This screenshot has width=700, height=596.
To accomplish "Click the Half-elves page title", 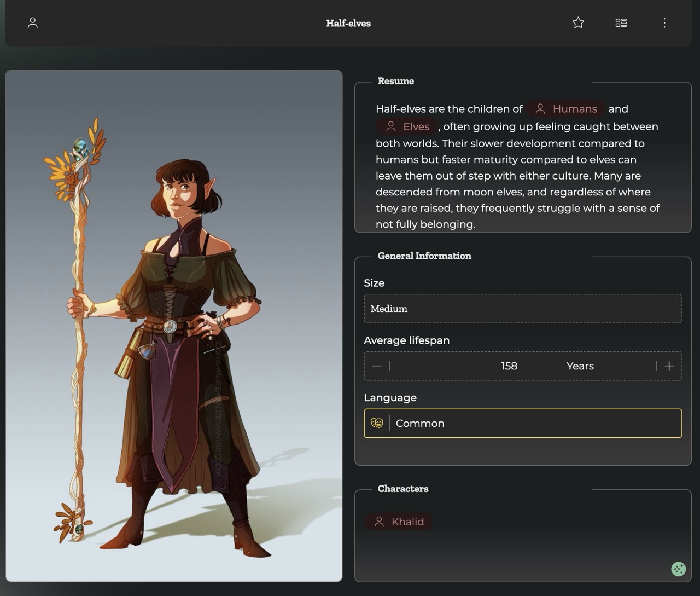I will tap(348, 23).
